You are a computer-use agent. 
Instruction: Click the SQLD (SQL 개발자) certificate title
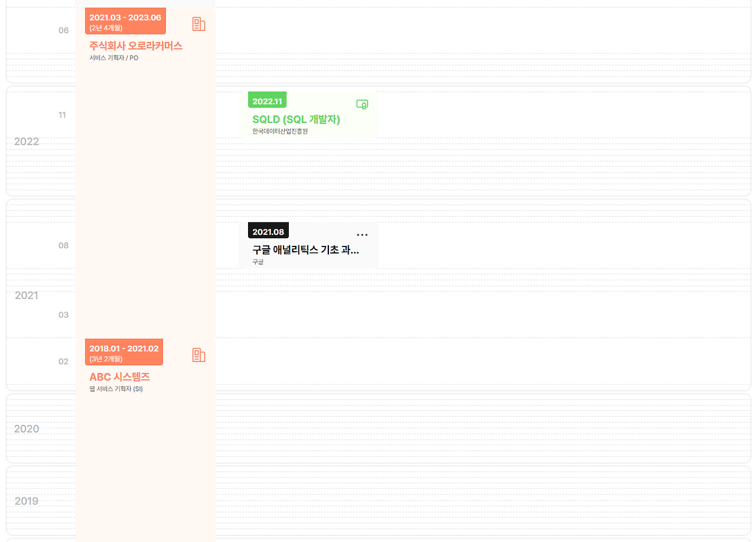tap(297, 119)
